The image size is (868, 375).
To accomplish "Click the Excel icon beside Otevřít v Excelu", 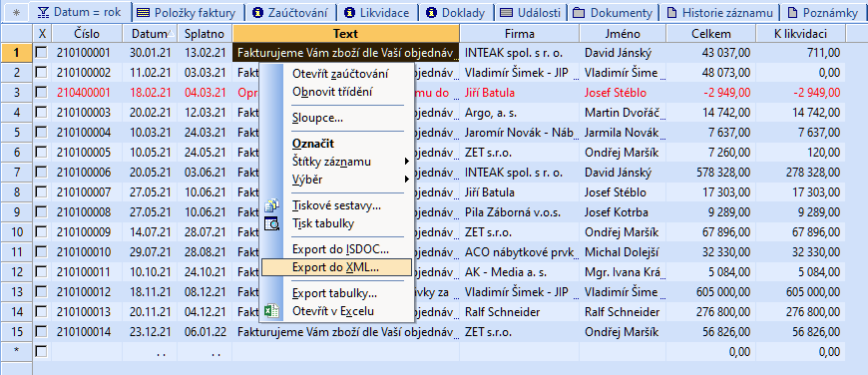I will [271, 311].
